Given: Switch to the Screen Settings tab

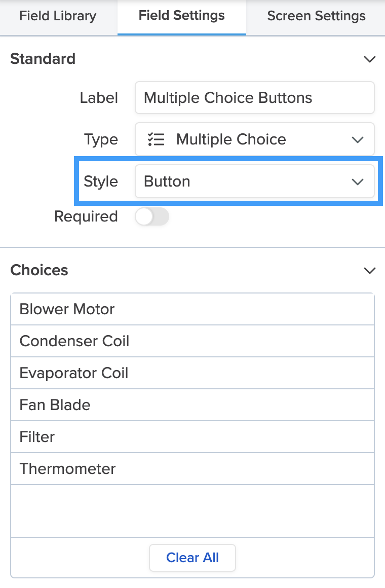Looking at the screenshot, I should click(316, 16).
